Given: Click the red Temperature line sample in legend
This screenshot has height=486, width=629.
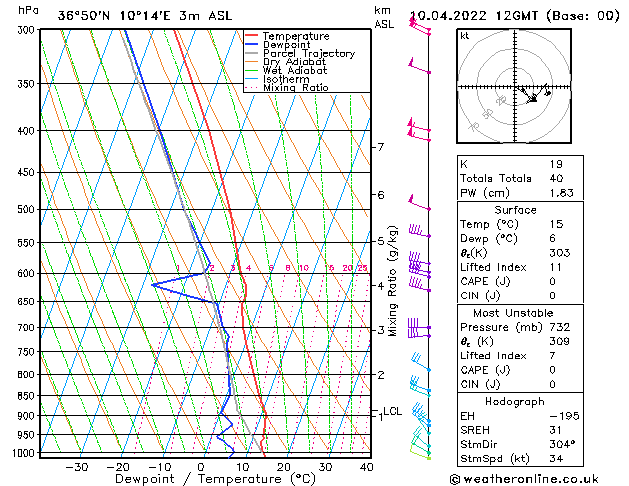Looking at the screenshot, I should (x=252, y=36).
